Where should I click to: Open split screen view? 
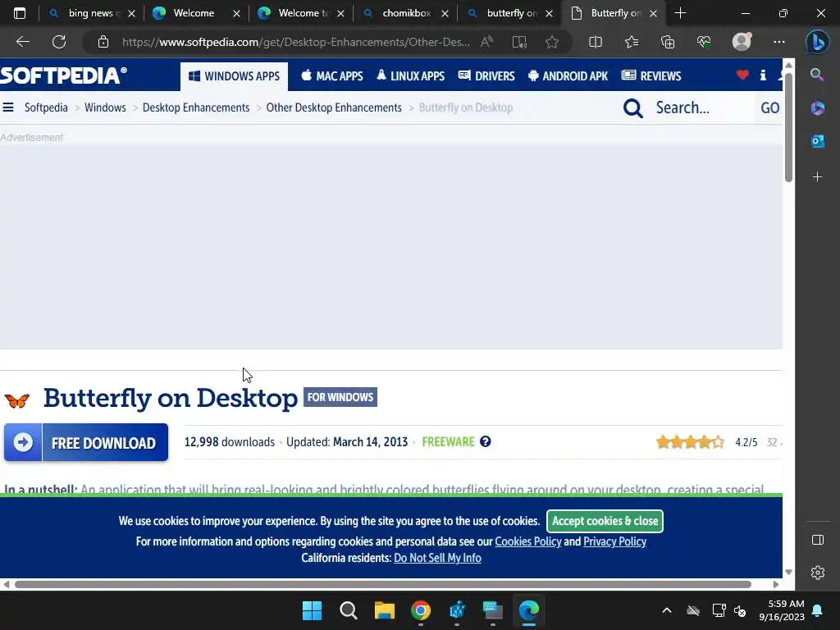(x=596, y=42)
